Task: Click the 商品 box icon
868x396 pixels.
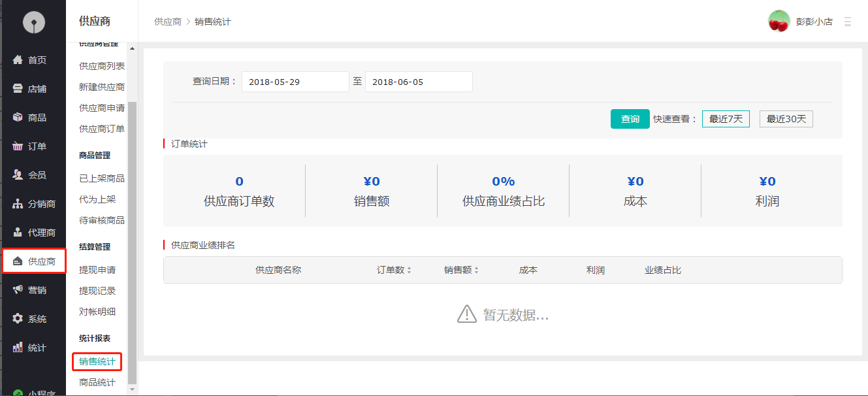Action: coord(18,118)
